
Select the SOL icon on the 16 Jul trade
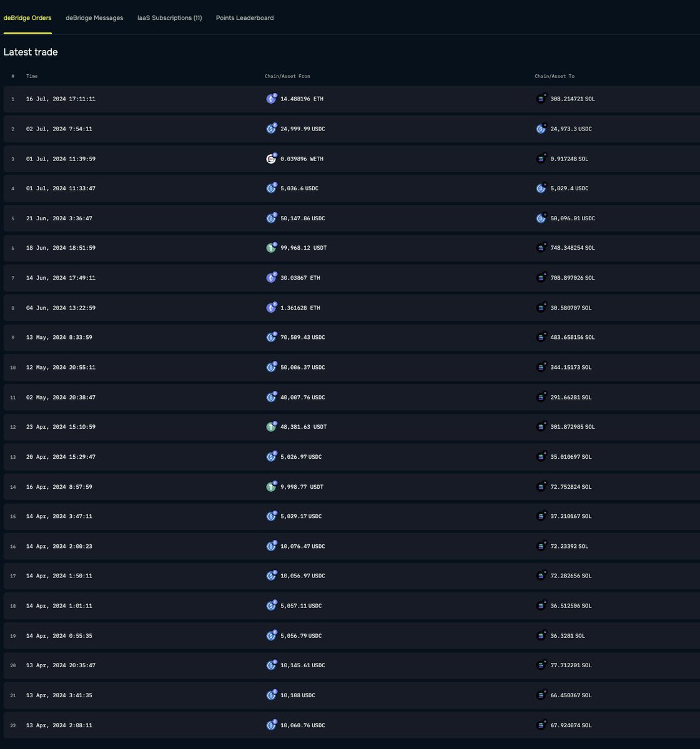tap(540, 99)
